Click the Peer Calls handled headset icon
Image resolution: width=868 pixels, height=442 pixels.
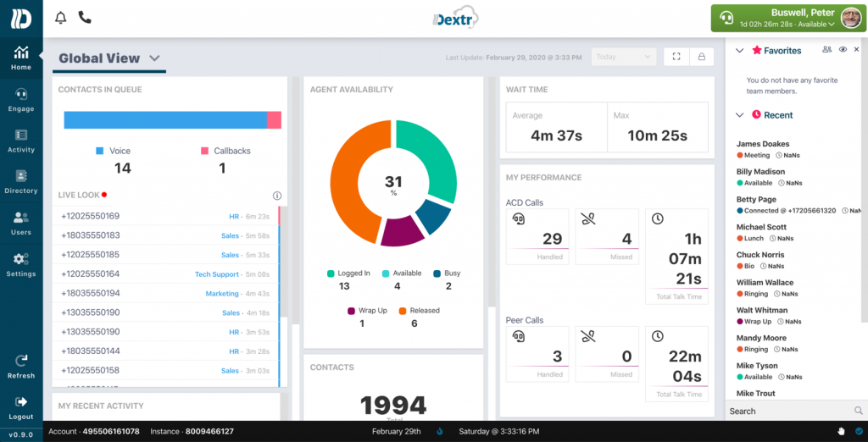[518, 336]
